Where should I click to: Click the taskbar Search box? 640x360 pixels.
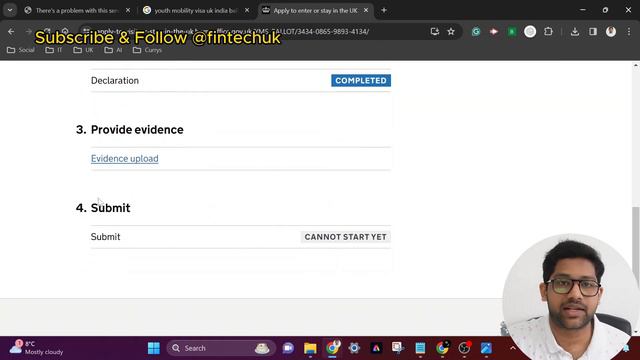tap(220, 348)
